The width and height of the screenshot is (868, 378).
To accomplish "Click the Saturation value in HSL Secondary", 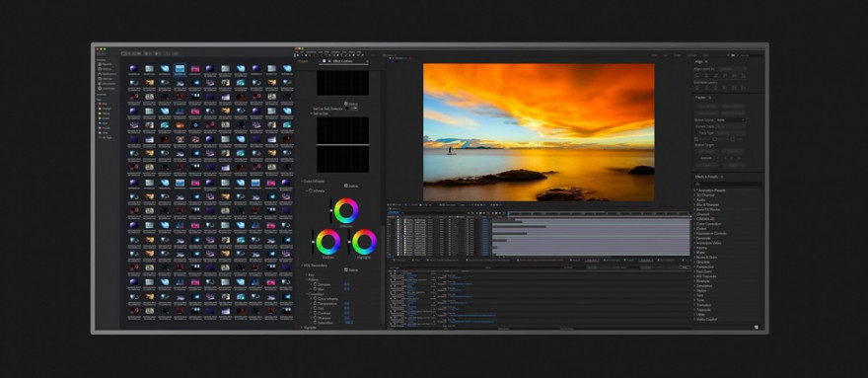I will click(x=349, y=323).
